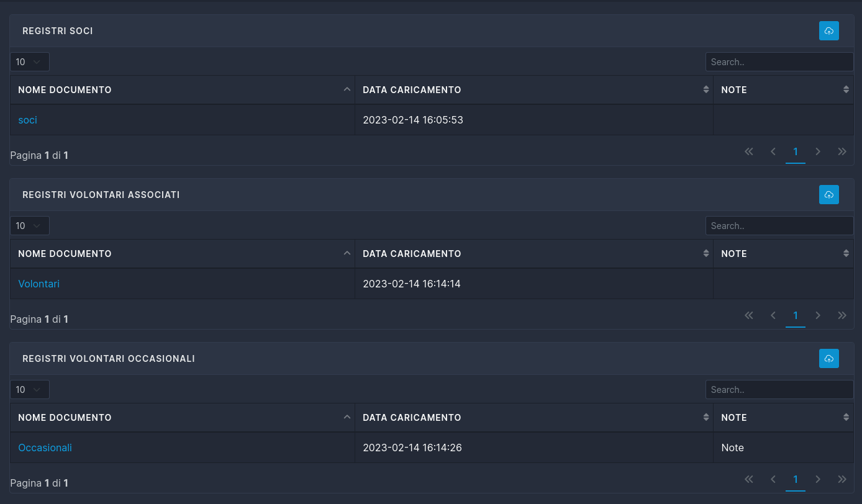Open rows-per-page dropdown in Registri Volontari Occasionali
862x504 pixels.
(30, 390)
